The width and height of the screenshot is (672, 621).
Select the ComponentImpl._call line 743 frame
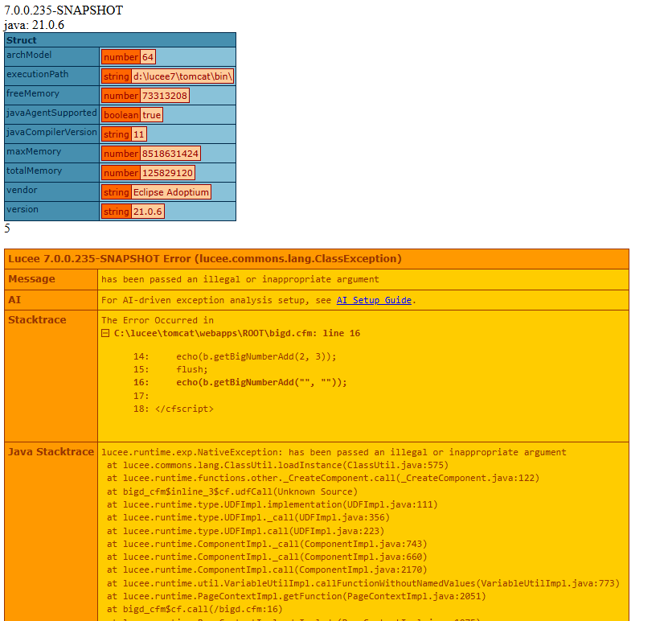tap(267, 544)
